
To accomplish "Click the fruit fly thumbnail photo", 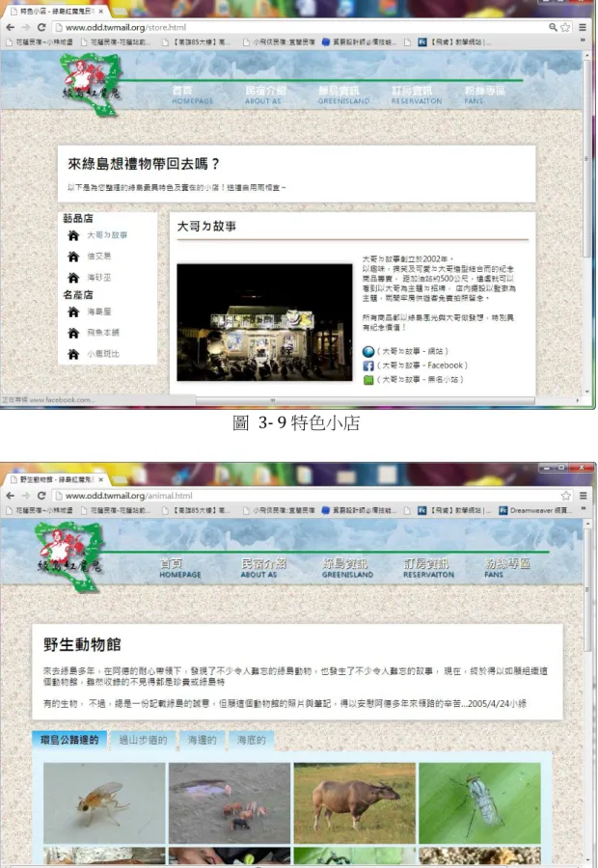I will 104,803.
